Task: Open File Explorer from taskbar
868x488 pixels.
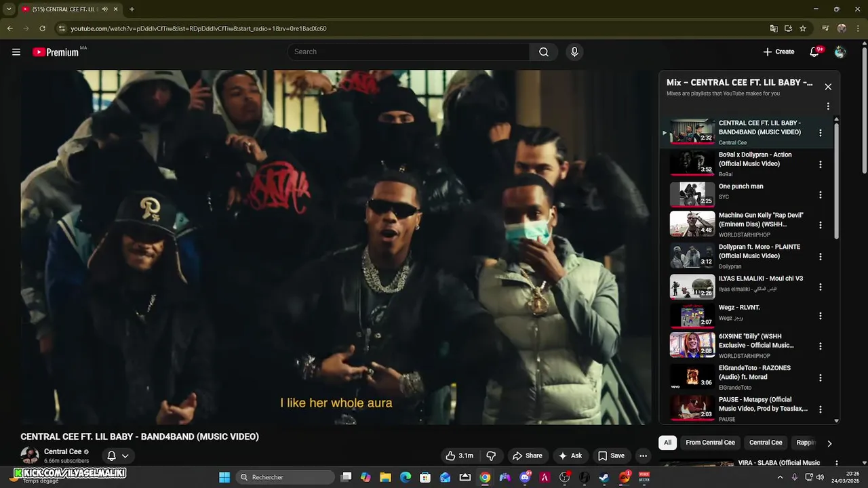Action: [385, 477]
